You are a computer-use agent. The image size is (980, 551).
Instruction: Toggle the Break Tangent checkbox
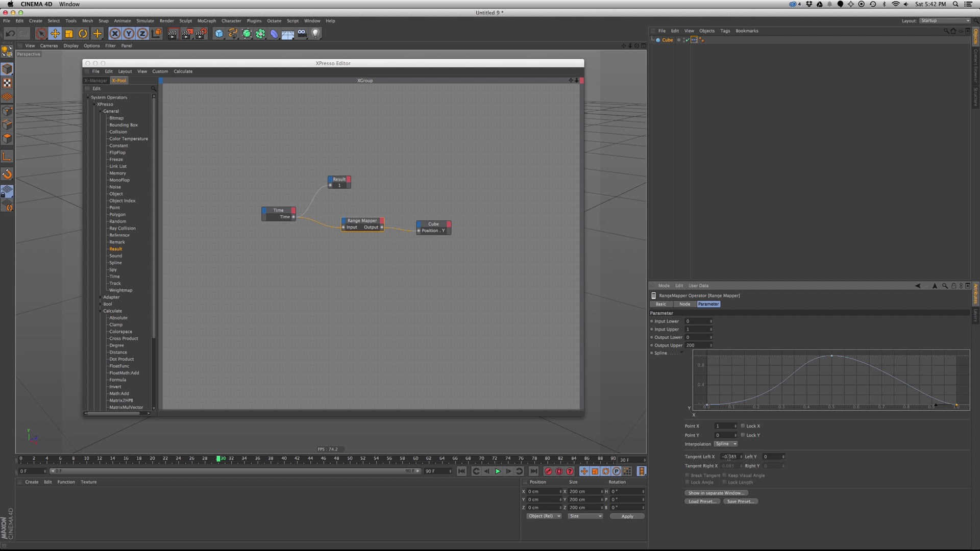point(687,475)
